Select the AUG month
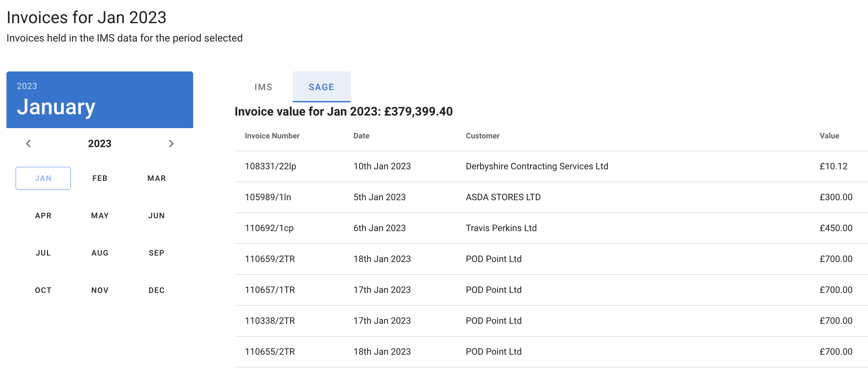 100,253
